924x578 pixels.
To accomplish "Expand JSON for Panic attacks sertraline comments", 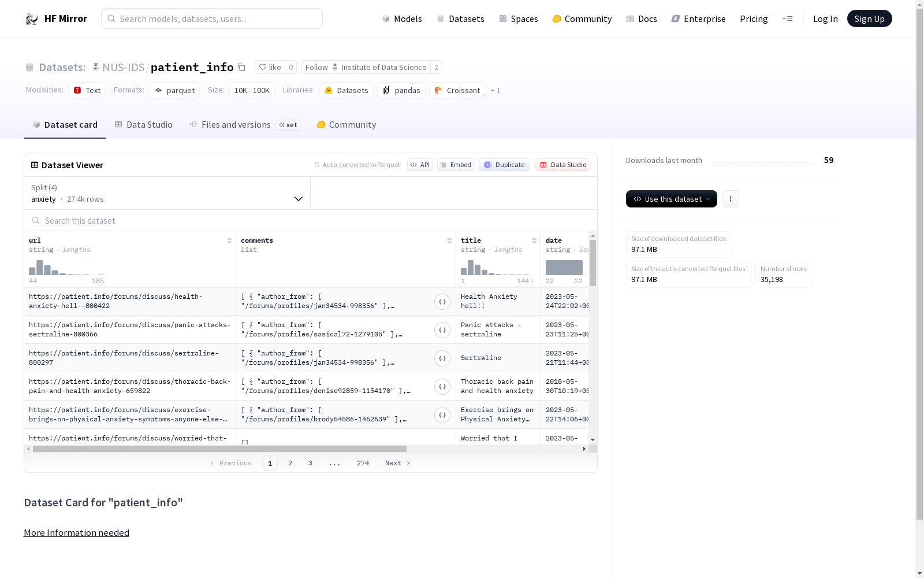I will point(442,330).
